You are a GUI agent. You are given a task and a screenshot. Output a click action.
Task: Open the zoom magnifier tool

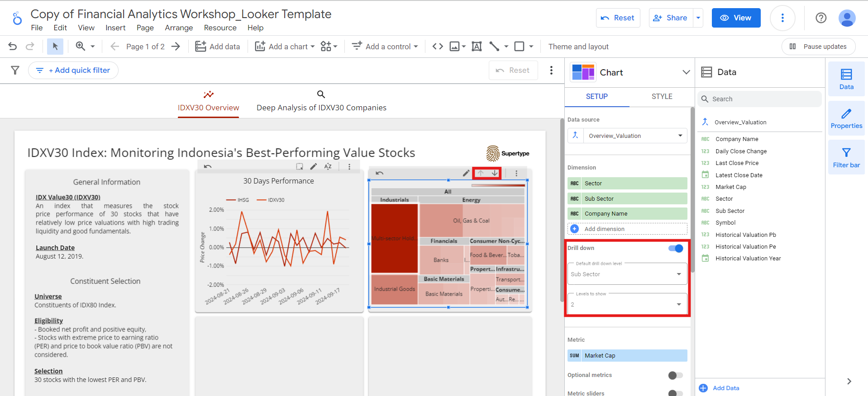pyautogui.click(x=81, y=46)
